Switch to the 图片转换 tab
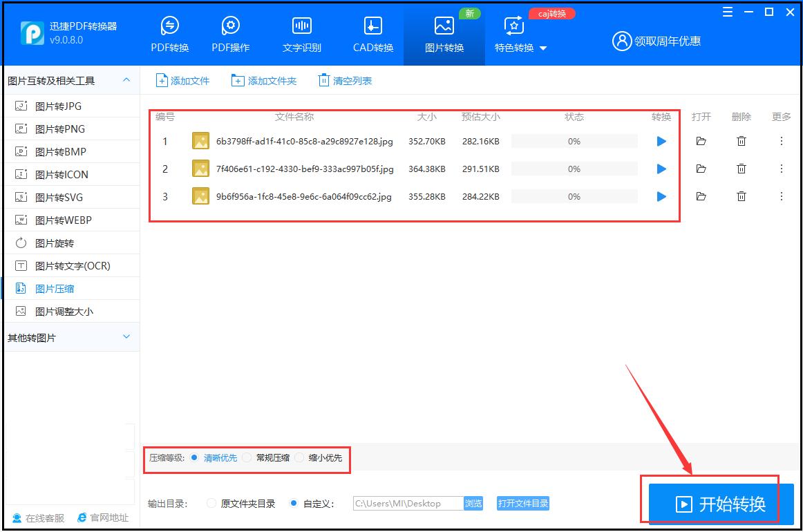Screen dimensions: 803x532 [x=444, y=33]
